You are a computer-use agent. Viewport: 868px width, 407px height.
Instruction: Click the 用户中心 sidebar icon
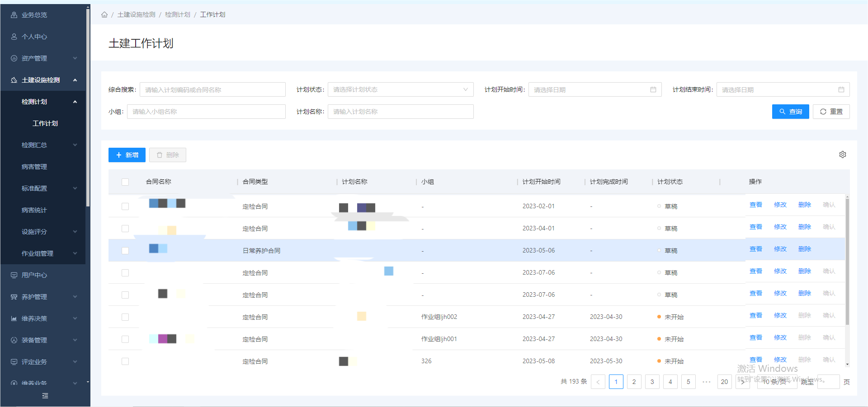[14, 275]
